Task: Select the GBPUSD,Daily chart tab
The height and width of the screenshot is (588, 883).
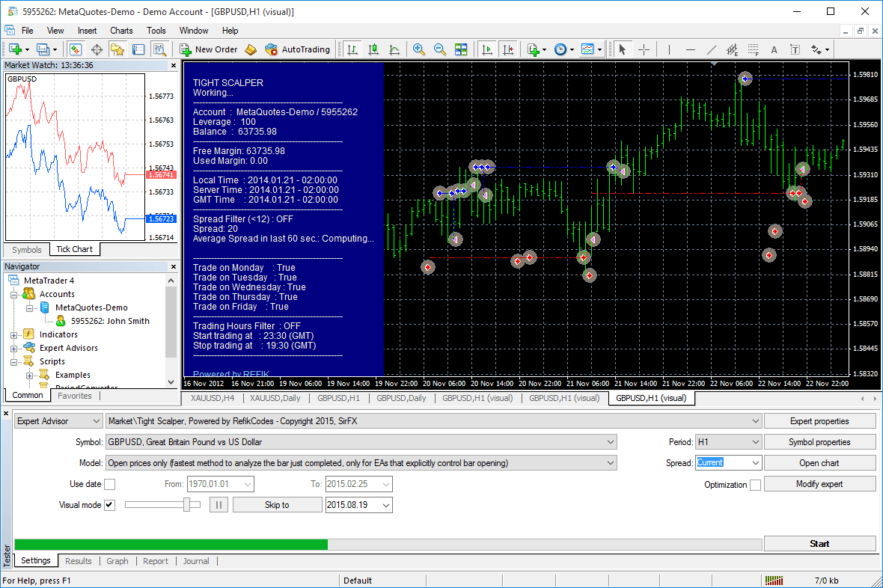Action: (401, 398)
